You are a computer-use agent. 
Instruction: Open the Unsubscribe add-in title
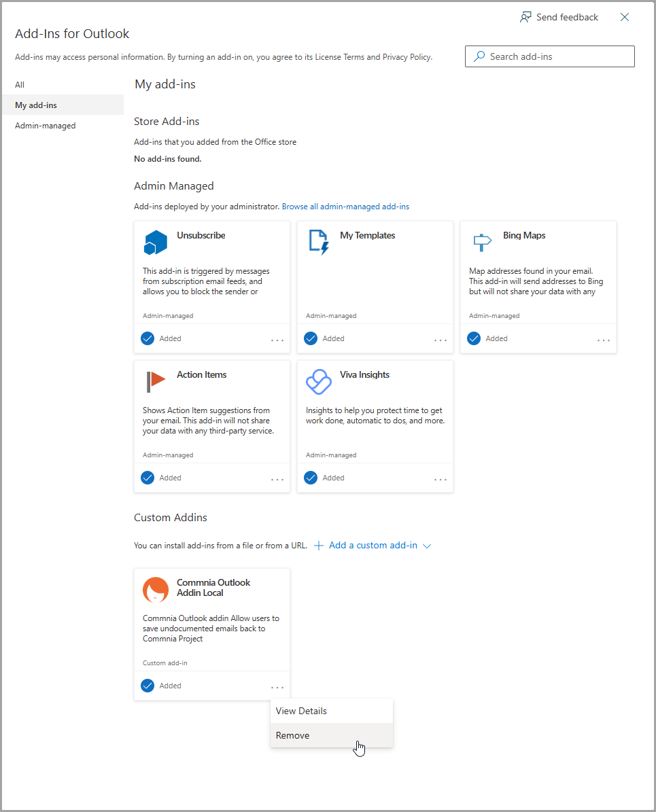click(201, 235)
